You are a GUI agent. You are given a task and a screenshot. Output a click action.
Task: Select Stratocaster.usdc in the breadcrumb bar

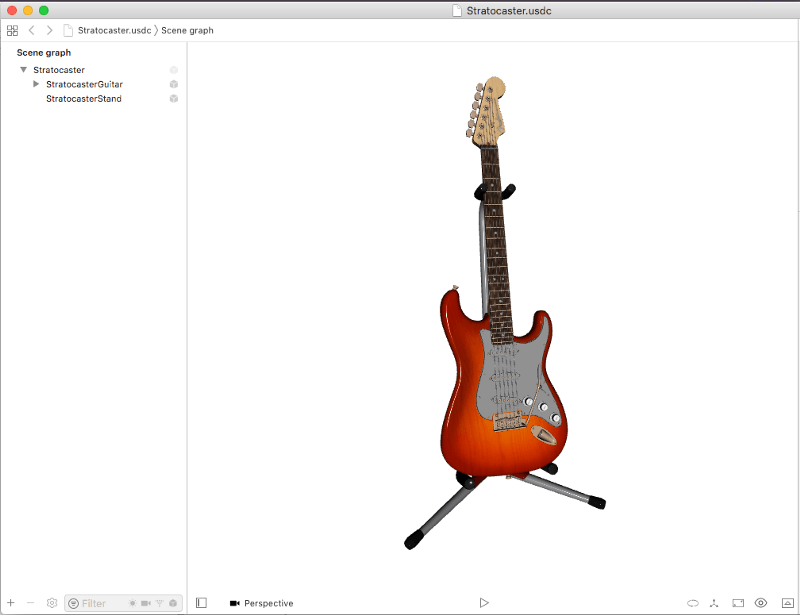point(113,31)
